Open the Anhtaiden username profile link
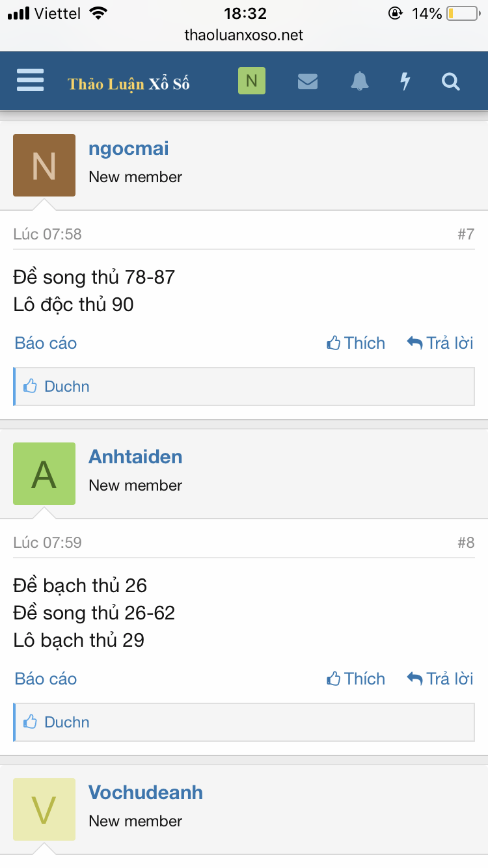The width and height of the screenshot is (488, 868). [x=135, y=457]
